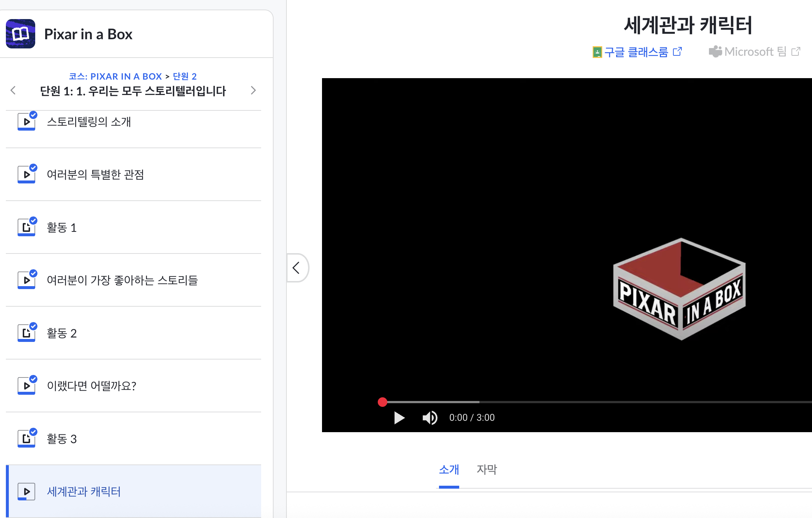
Task: Go to previous unit chevron
Action: point(13,90)
